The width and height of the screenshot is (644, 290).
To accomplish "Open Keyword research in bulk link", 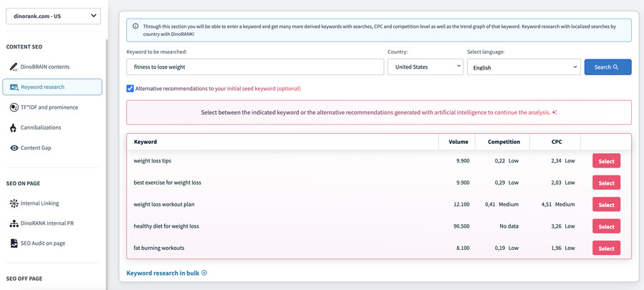I will tap(163, 273).
